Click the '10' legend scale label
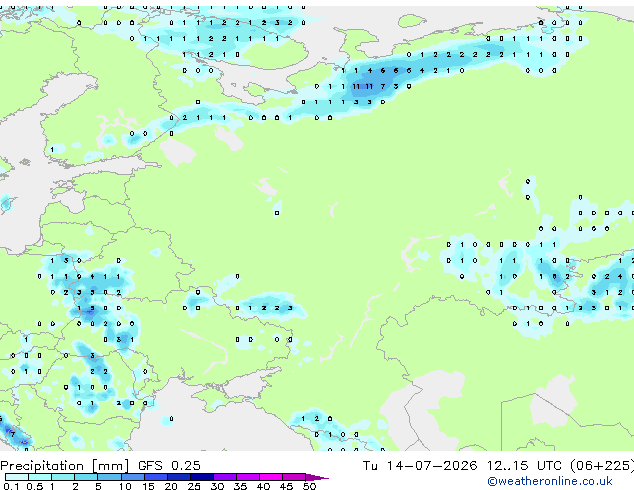 (x=125, y=486)
